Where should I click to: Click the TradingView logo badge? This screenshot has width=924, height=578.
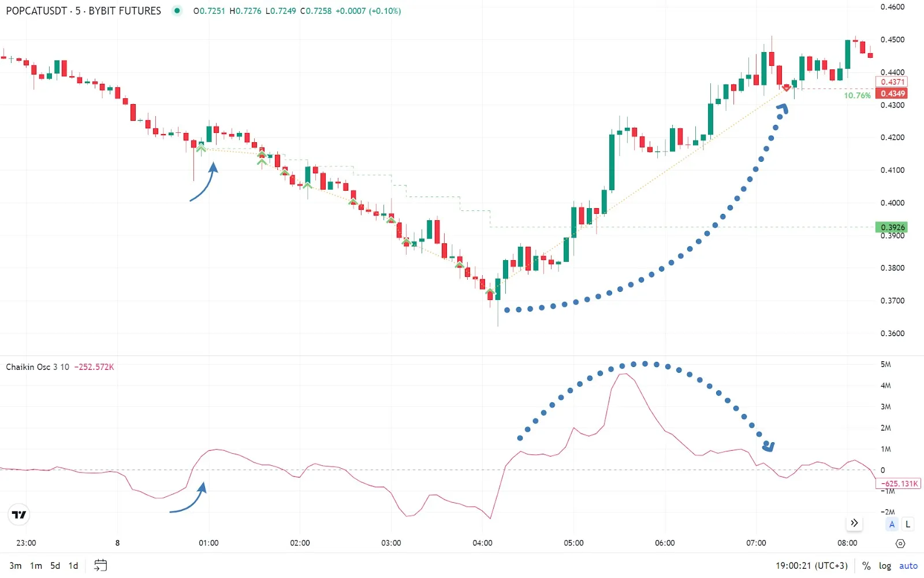[x=19, y=514]
